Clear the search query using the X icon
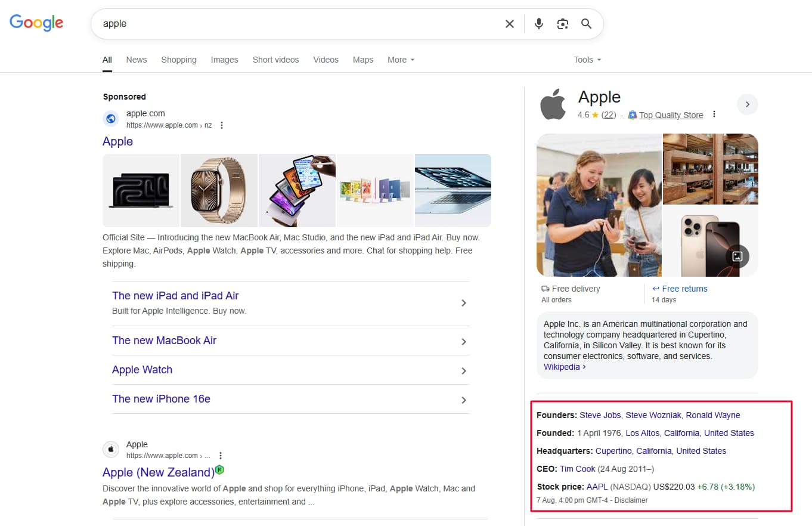812x526 pixels. (x=510, y=24)
